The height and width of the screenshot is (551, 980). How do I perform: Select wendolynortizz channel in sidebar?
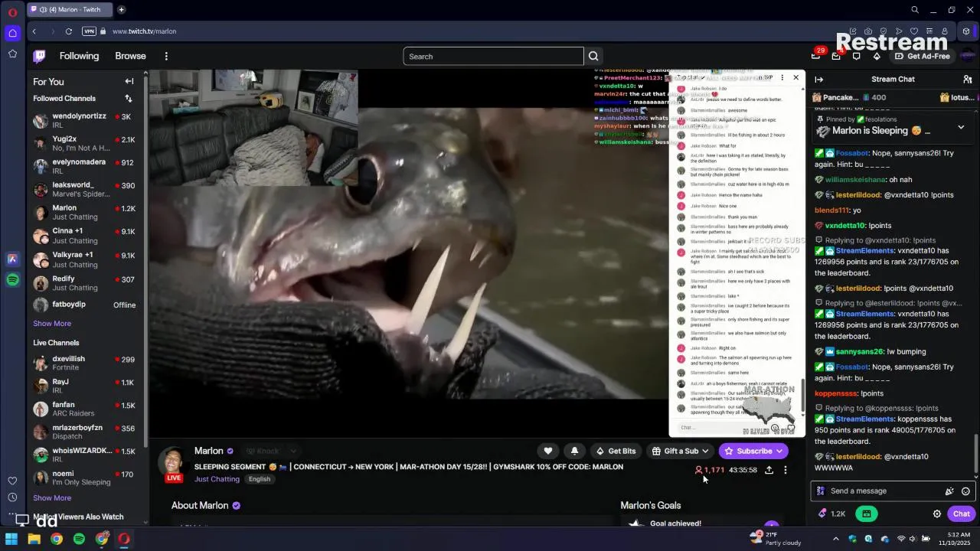point(84,120)
